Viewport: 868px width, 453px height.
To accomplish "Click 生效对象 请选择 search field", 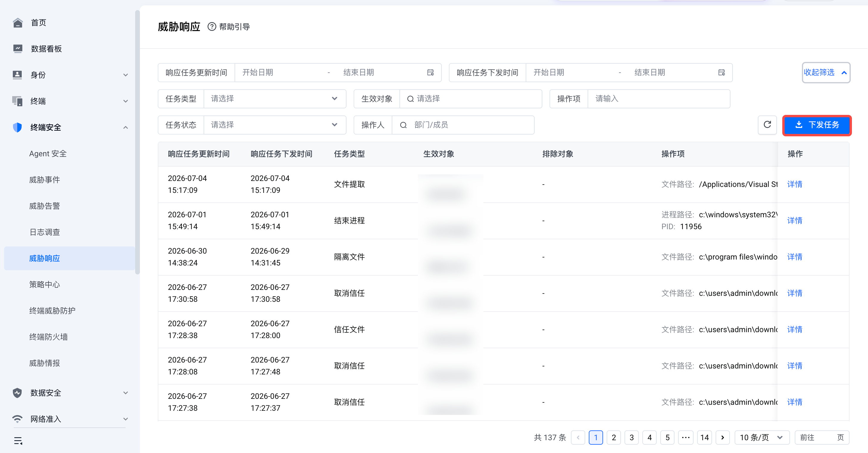I will pyautogui.click(x=471, y=99).
